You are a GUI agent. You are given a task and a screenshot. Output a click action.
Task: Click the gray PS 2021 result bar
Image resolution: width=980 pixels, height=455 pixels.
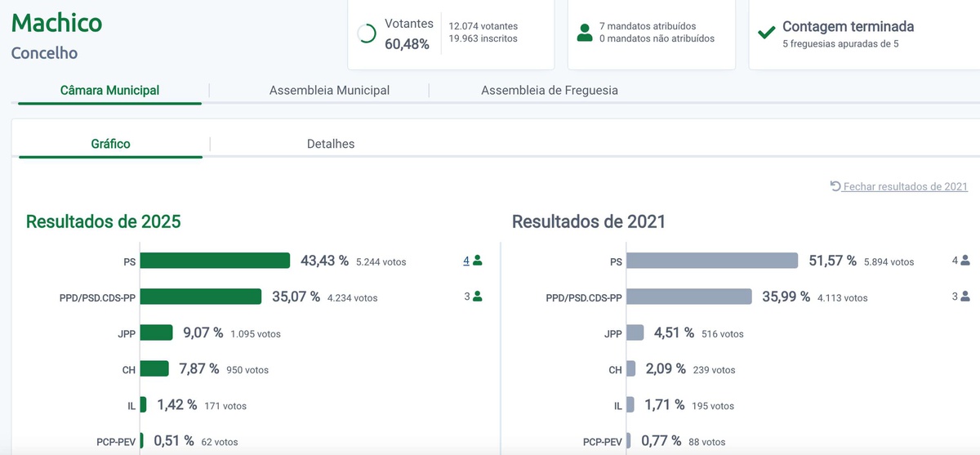coord(712,261)
